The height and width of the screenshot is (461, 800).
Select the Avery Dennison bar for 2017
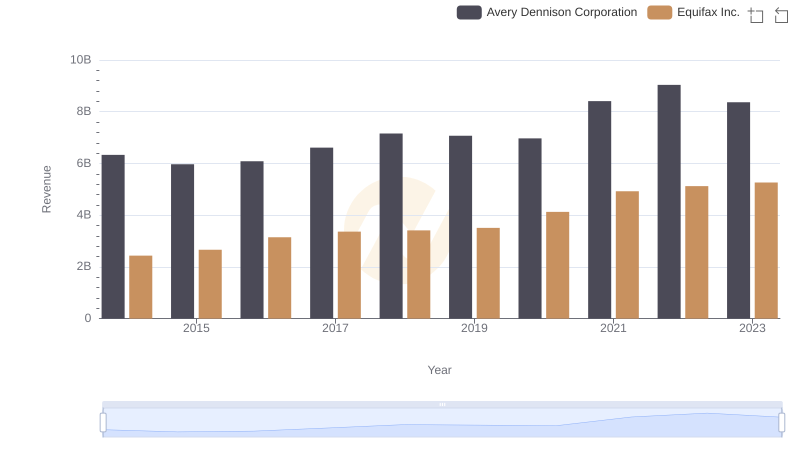tap(321, 233)
